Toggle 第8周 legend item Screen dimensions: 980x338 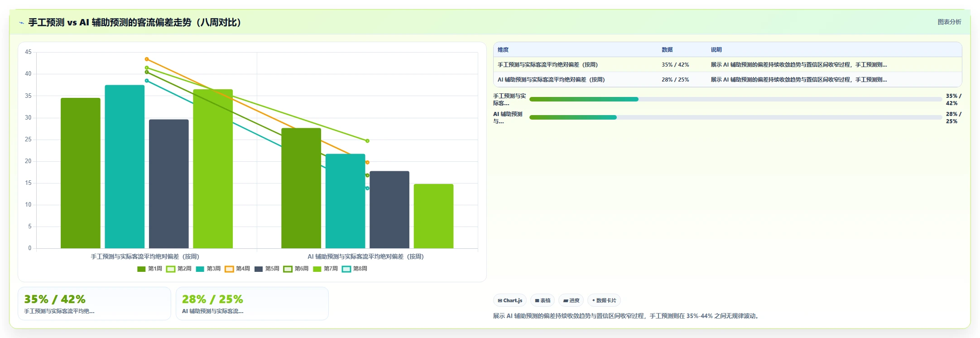coord(355,269)
